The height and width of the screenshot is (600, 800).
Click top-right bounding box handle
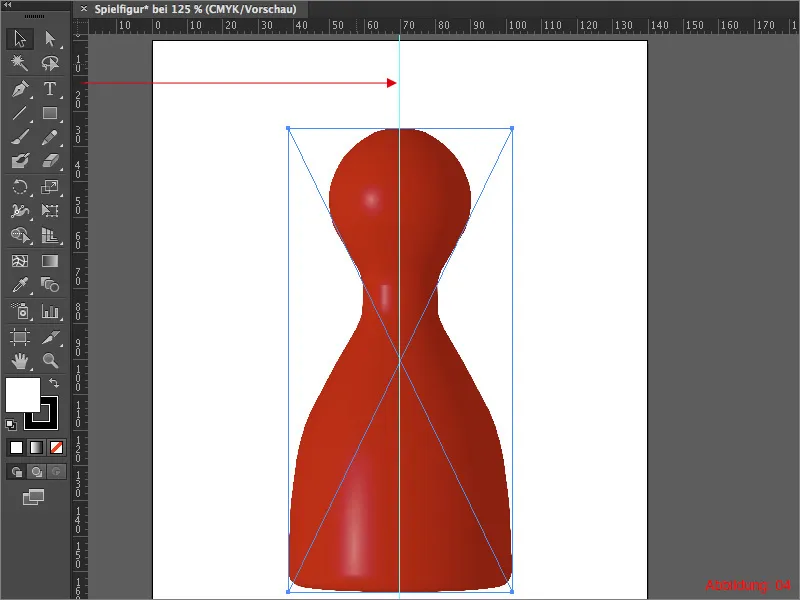[512, 129]
